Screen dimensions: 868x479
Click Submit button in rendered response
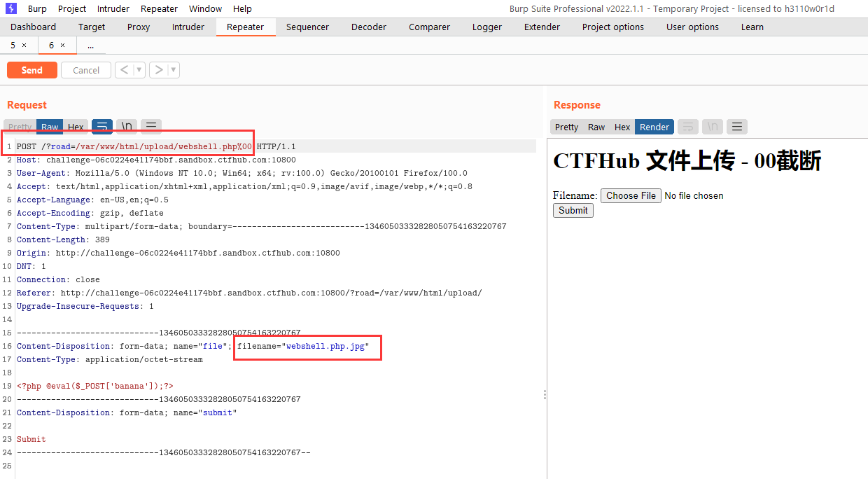[x=573, y=210]
